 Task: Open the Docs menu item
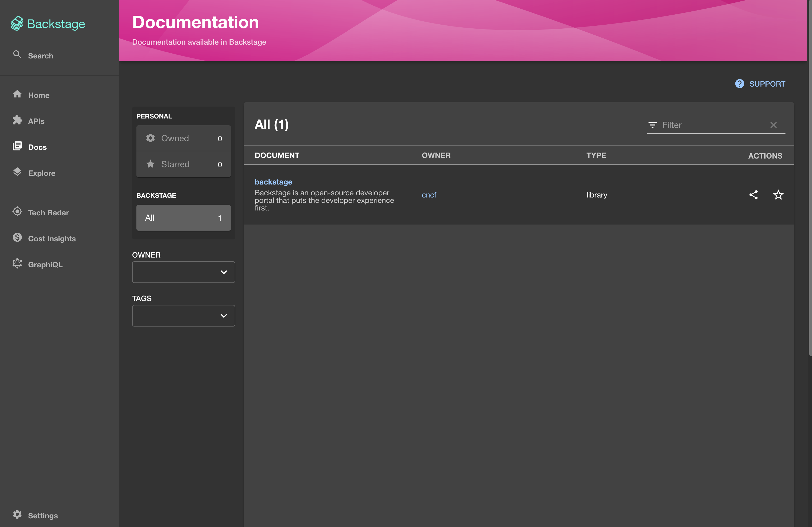point(59,147)
